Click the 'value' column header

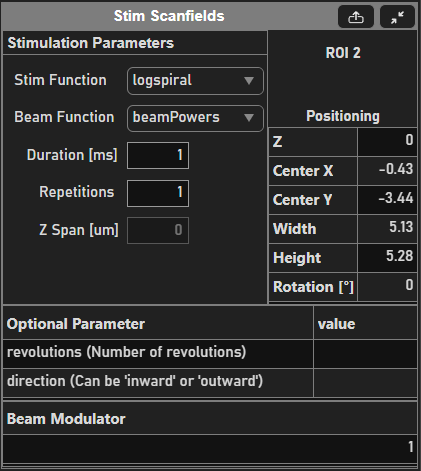336,324
